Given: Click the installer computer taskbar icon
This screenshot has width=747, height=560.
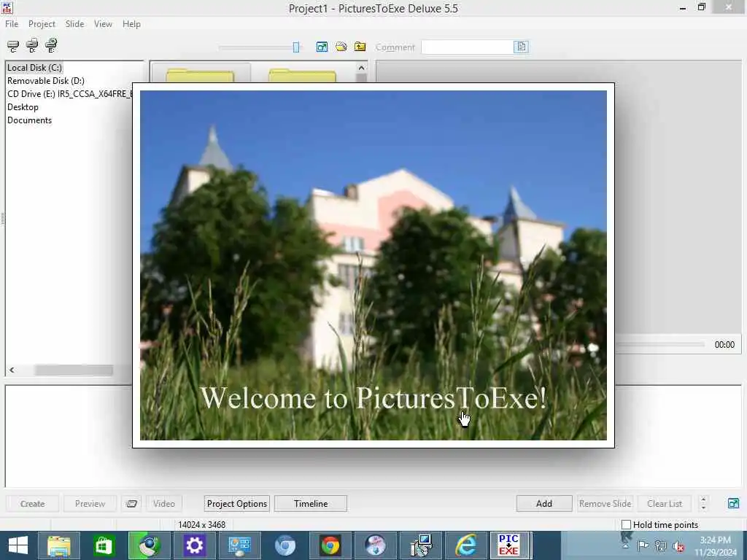Looking at the screenshot, I should 421,545.
